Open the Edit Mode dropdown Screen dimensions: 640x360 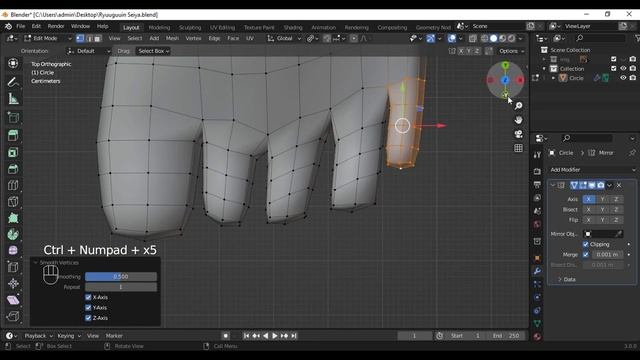pos(48,38)
